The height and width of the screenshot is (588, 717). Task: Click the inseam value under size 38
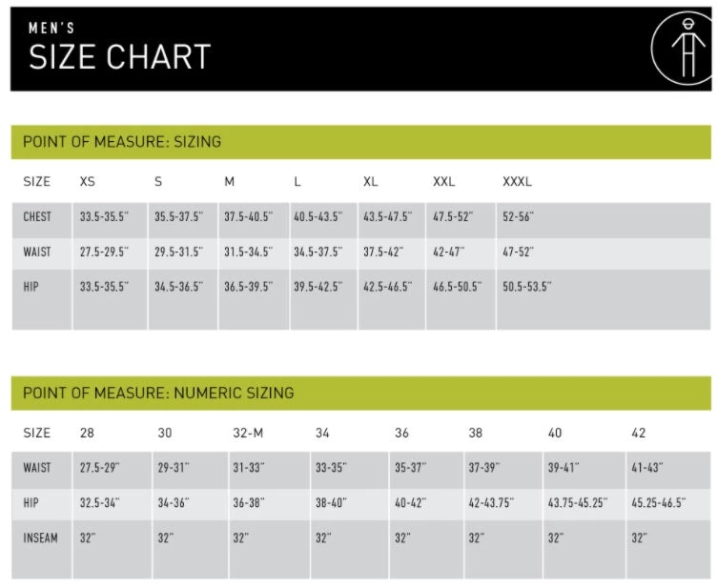pos(476,537)
